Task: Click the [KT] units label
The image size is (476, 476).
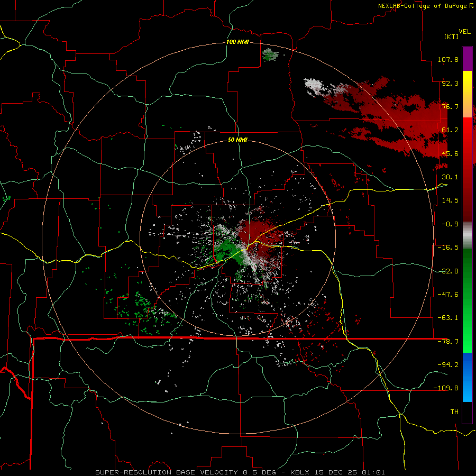Action: point(451,36)
